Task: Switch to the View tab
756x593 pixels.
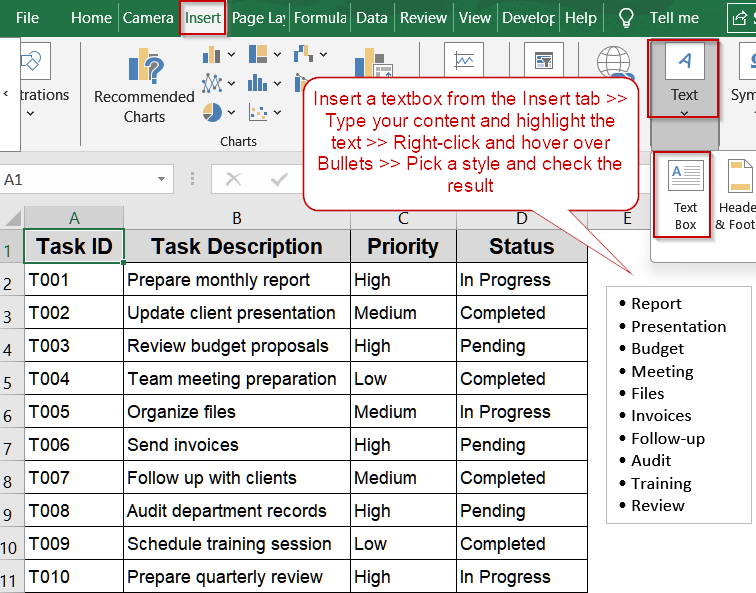Action: 474,18
